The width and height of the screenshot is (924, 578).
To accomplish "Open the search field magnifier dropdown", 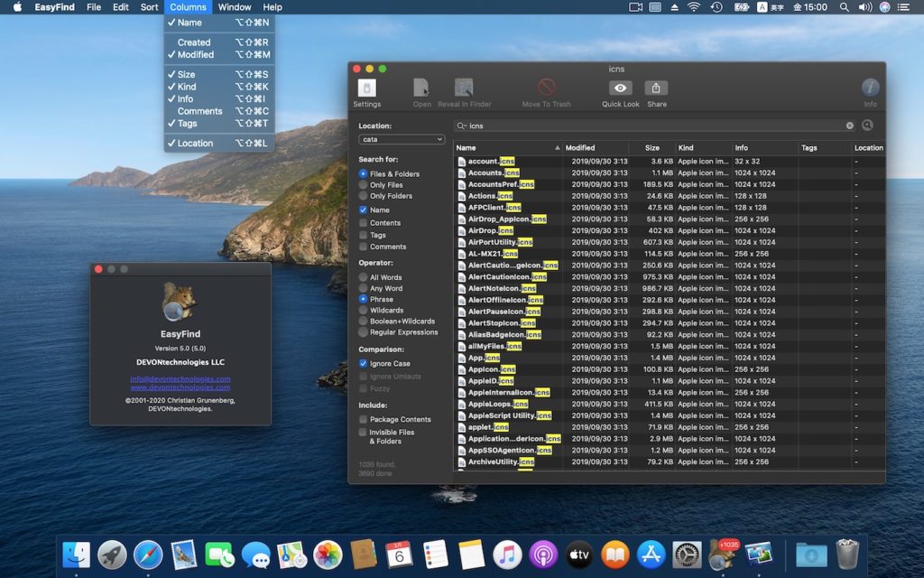I will click(x=462, y=126).
